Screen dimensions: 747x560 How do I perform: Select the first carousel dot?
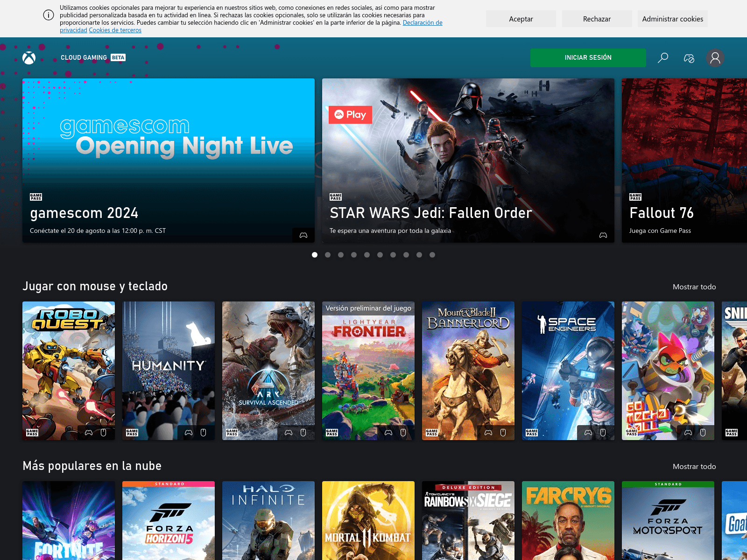click(x=315, y=255)
